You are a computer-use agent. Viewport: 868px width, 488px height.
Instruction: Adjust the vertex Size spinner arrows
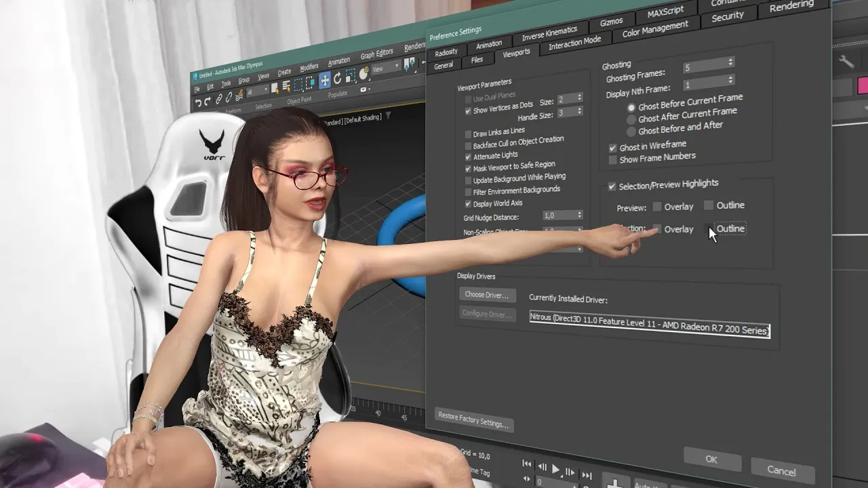(579, 97)
